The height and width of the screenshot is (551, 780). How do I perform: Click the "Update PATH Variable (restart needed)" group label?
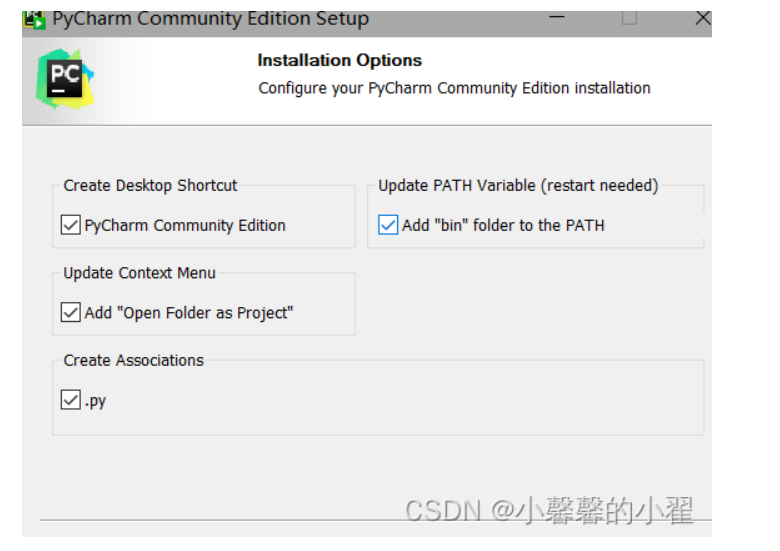[518, 185]
